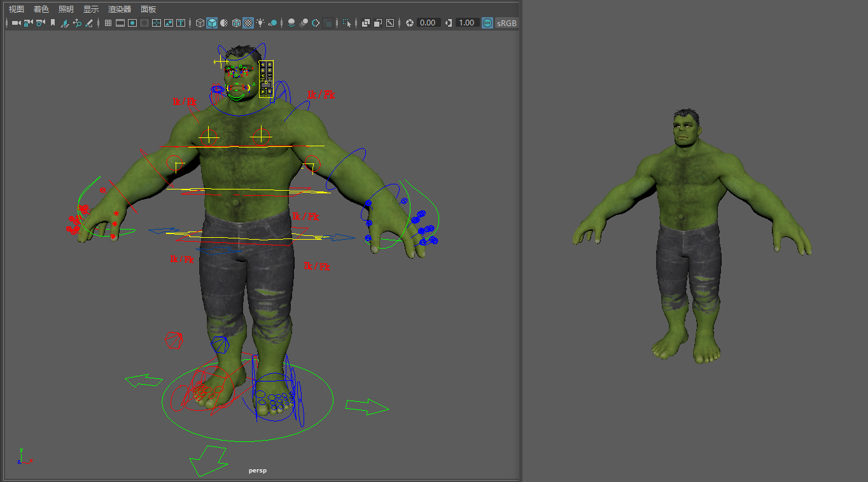
Task: Open the 视图 menu
Action: coord(16,9)
